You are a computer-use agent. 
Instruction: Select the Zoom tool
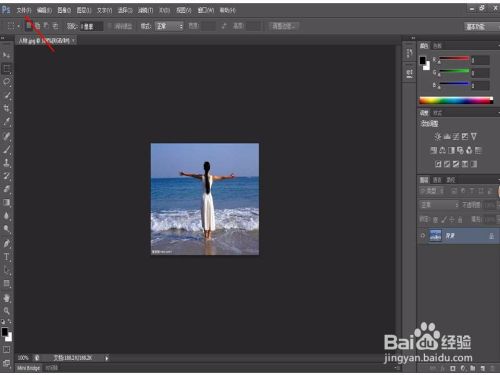point(6,311)
